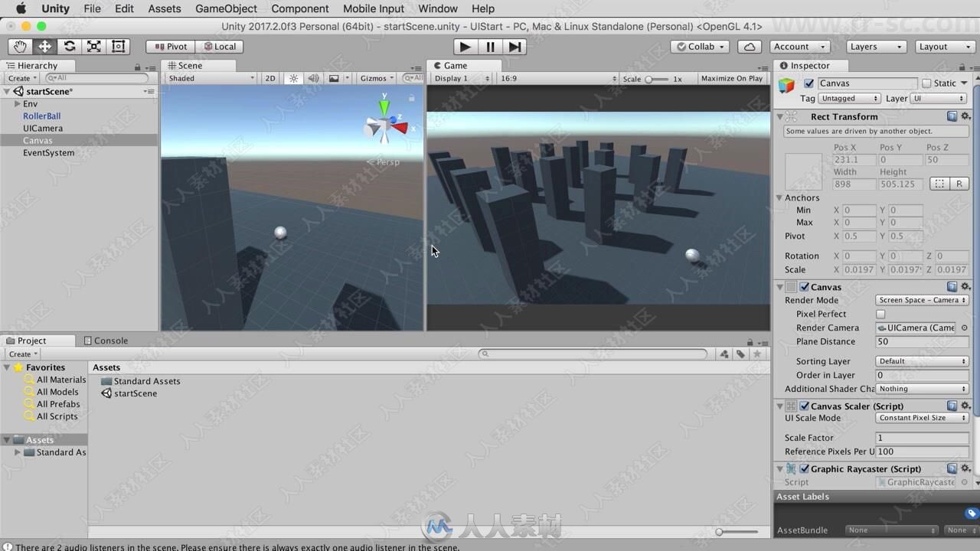Select the Move tool

45,47
